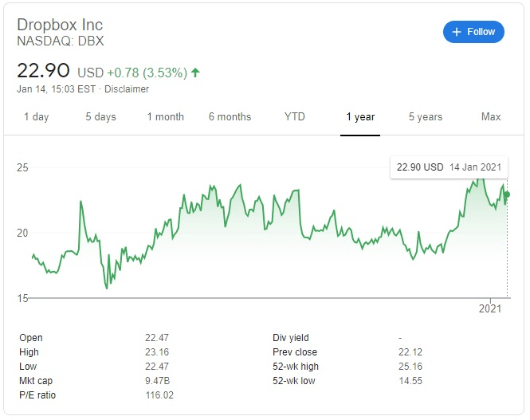Click the 52-wk high value 25.16
This screenshot has width=530, height=420.
point(410,367)
